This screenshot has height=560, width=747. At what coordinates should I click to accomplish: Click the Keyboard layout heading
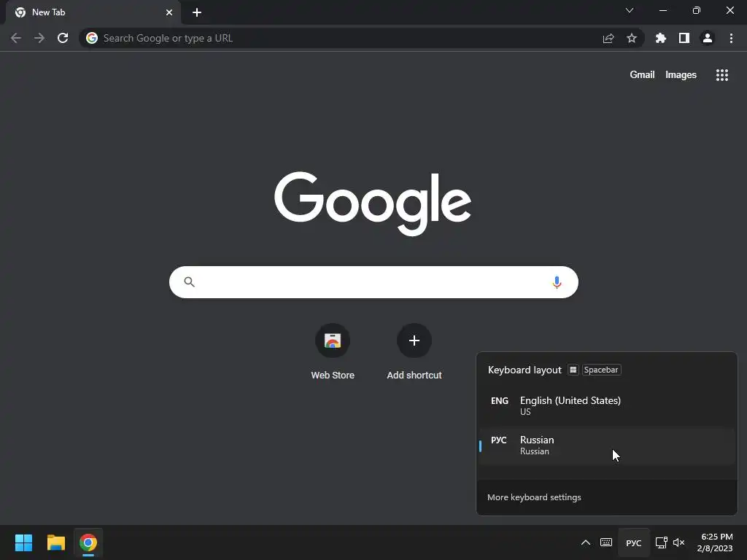(x=525, y=370)
